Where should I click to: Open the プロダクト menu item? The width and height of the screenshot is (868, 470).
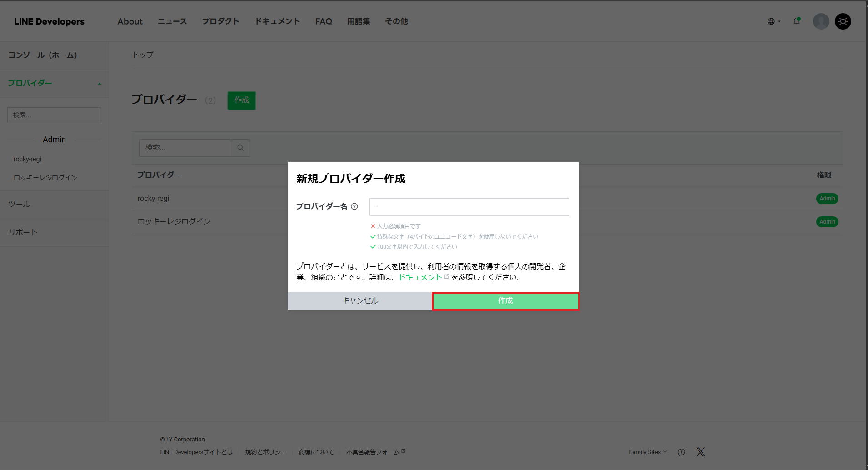click(x=220, y=21)
